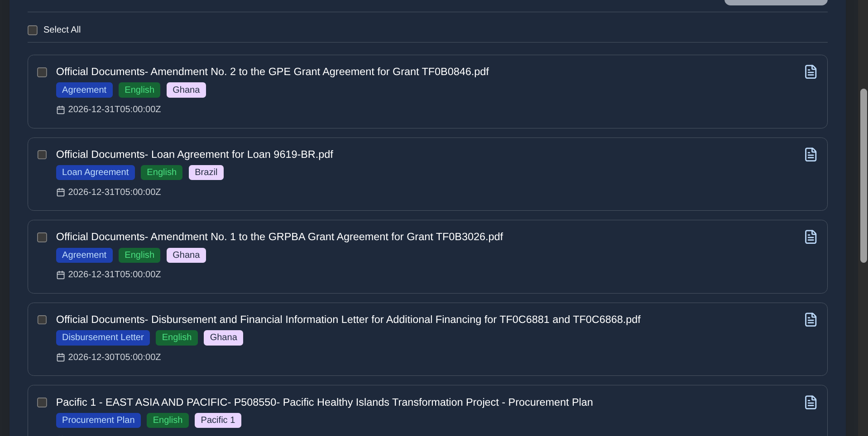Open Amendment No. 2 GPE Grant Agreement title

tap(273, 72)
